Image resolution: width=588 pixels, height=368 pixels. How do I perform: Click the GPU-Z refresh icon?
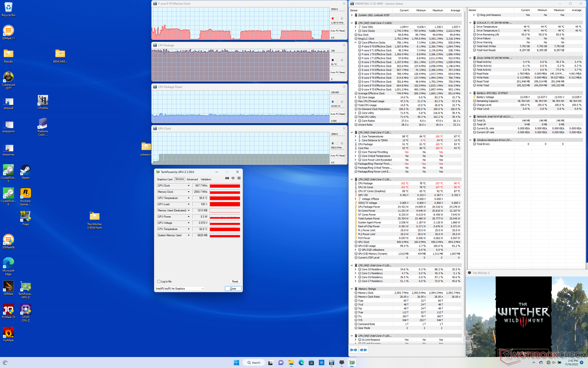click(x=233, y=178)
